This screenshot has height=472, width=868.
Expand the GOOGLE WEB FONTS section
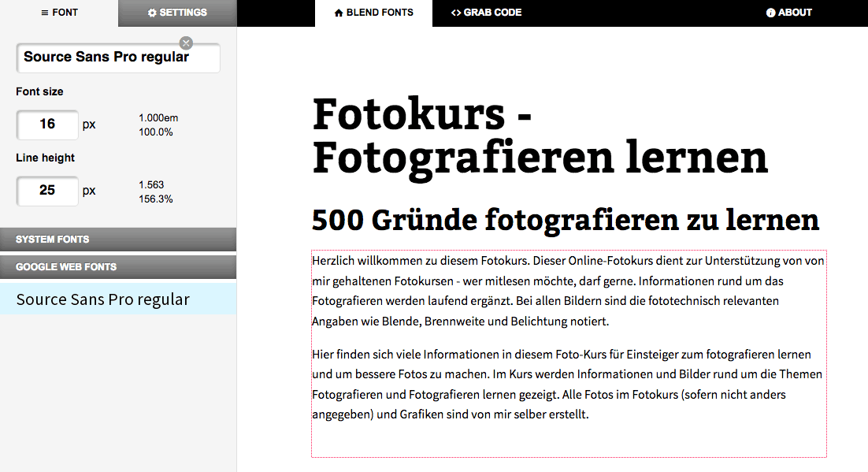tap(118, 267)
